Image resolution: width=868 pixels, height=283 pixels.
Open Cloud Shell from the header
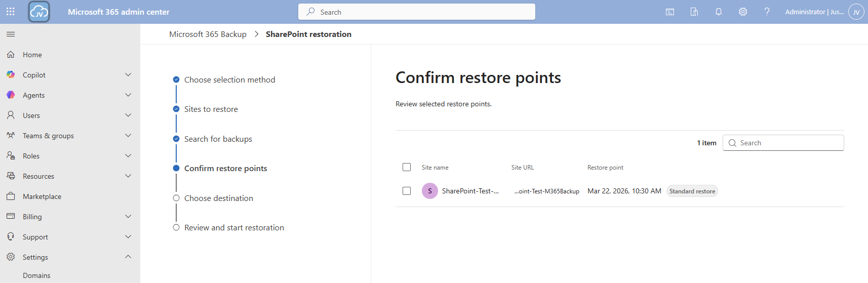click(669, 12)
